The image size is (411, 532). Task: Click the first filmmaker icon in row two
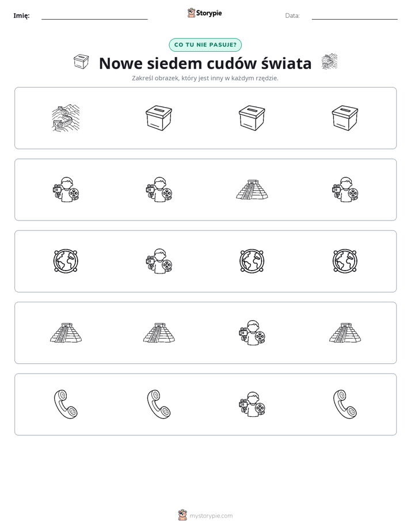tap(66, 189)
